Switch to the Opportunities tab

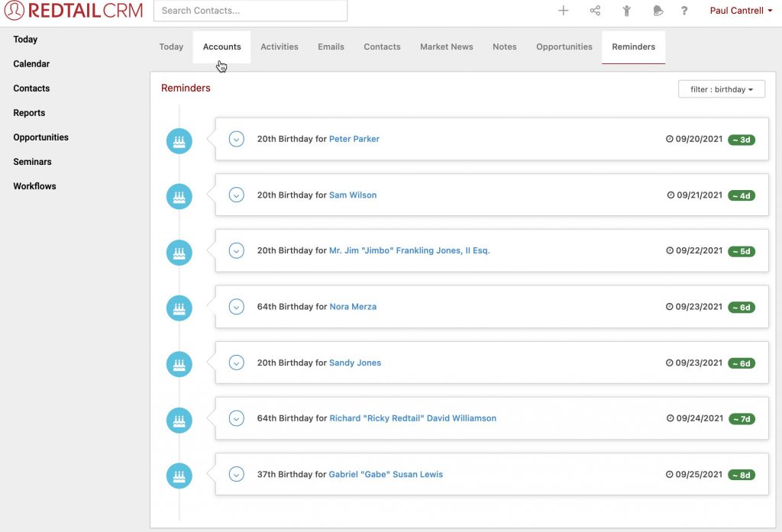click(x=564, y=47)
